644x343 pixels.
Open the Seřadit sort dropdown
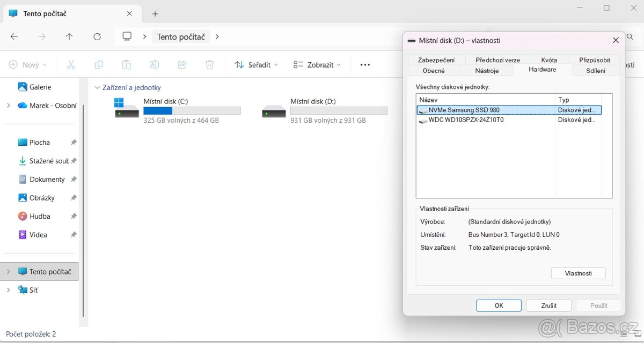(257, 65)
